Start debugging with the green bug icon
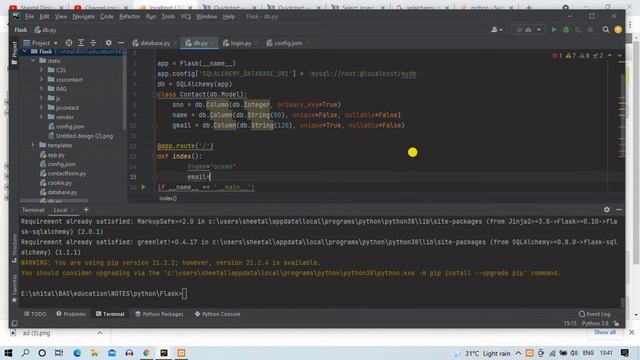 566,30
